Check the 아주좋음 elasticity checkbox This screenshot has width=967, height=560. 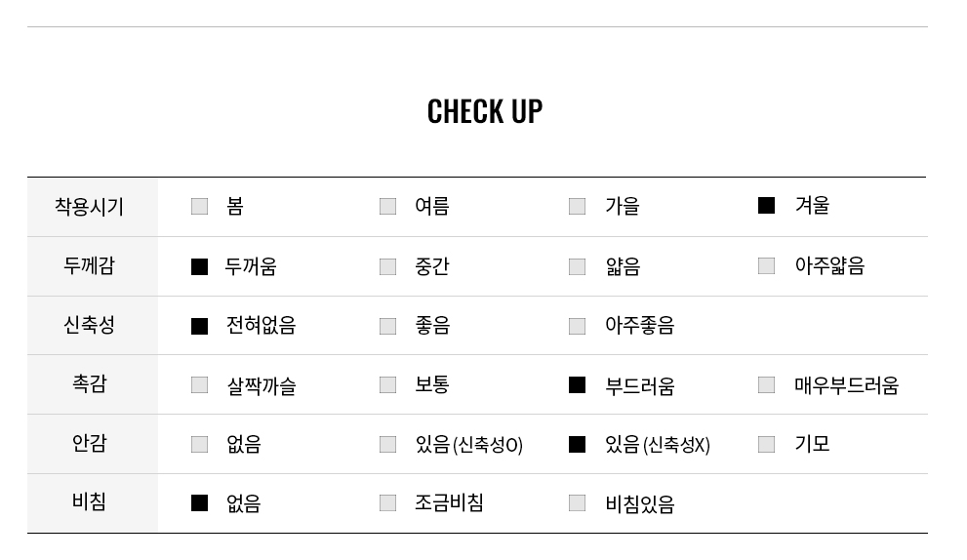click(x=578, y=326)
